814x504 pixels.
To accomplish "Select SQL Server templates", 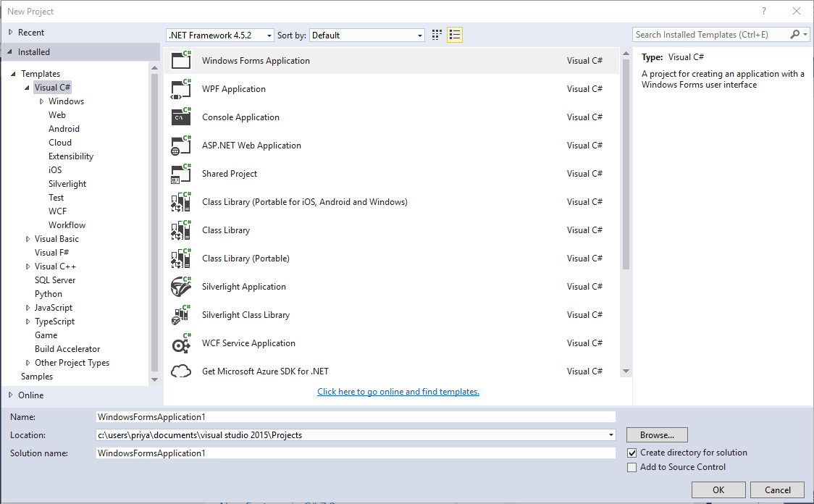I will tap(55, 280).
